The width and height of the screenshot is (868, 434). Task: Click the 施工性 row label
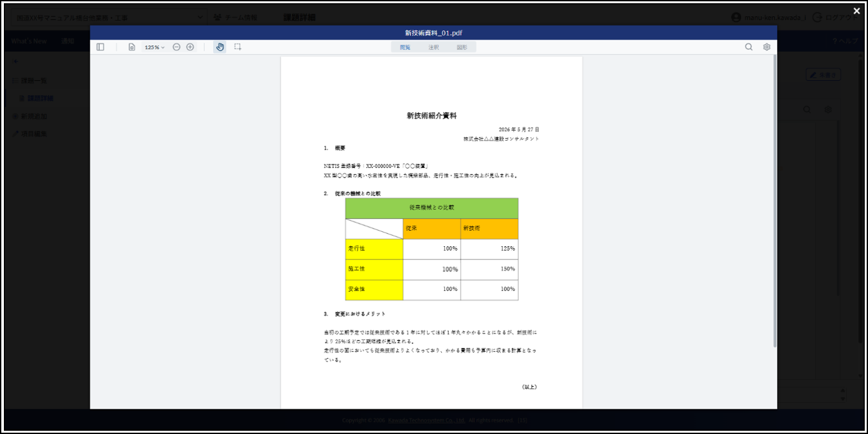click(x=374, y=269)
